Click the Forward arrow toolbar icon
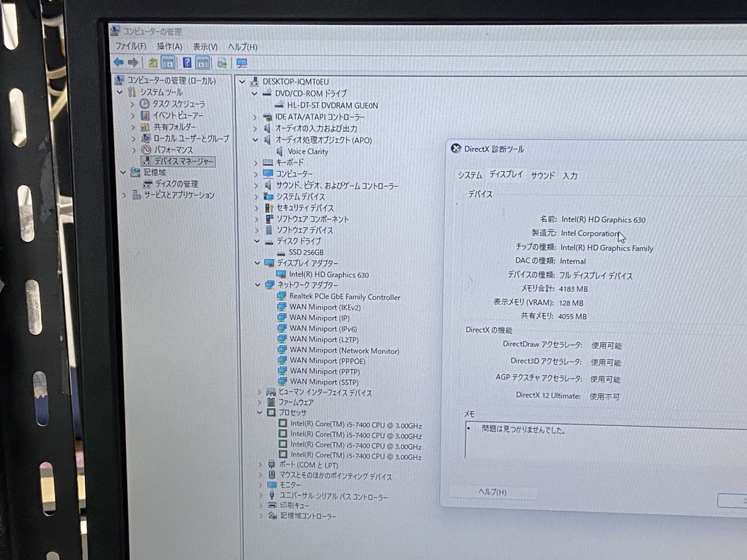The image size is (747, 560). pos(133,62)
